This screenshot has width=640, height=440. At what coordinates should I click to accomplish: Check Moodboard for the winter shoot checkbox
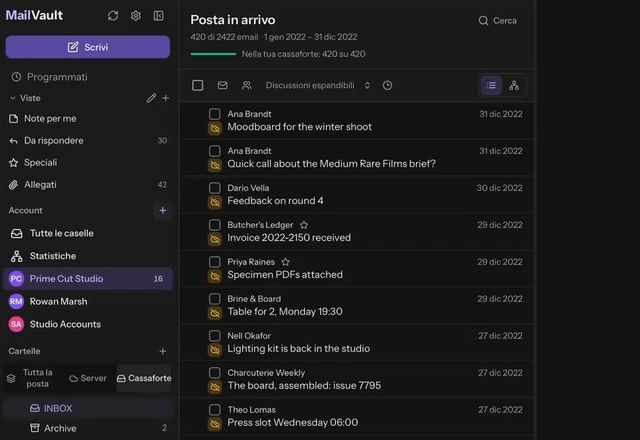point(214,114)
